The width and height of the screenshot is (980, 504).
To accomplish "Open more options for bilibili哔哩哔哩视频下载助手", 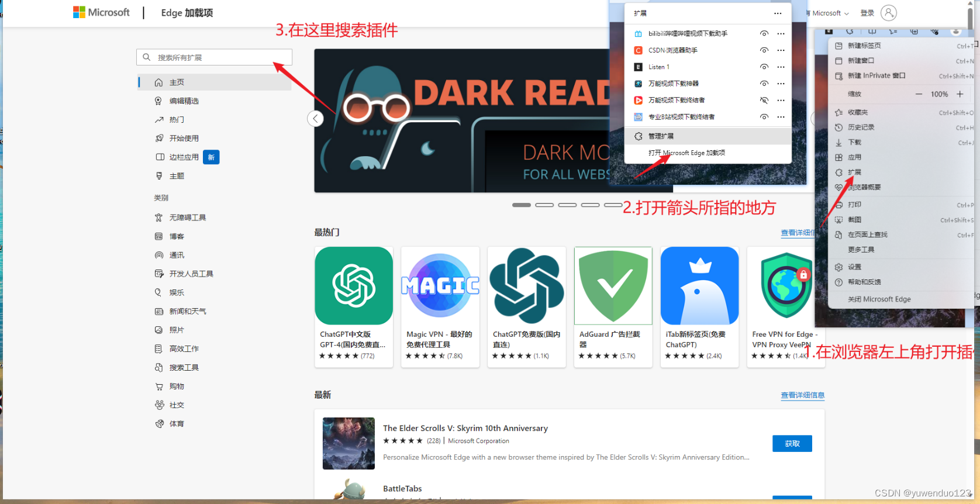I will tap(781, 34).
